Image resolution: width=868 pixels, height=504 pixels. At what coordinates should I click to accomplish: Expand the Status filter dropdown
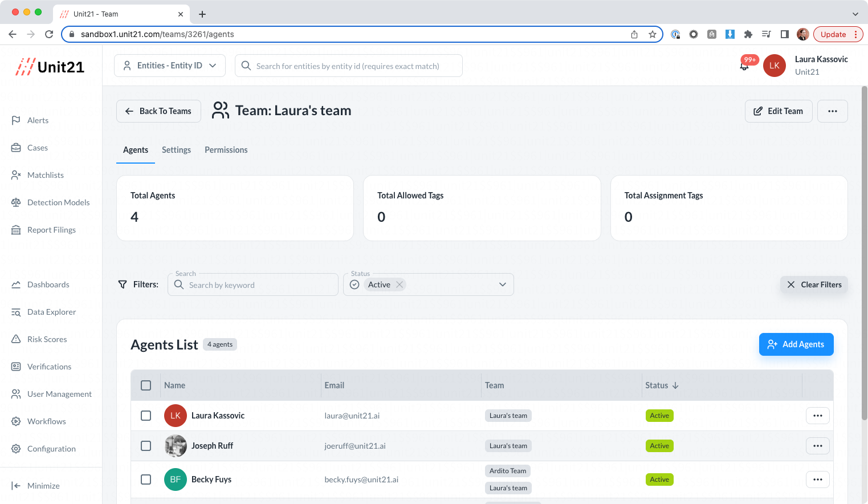click(503, 284)
